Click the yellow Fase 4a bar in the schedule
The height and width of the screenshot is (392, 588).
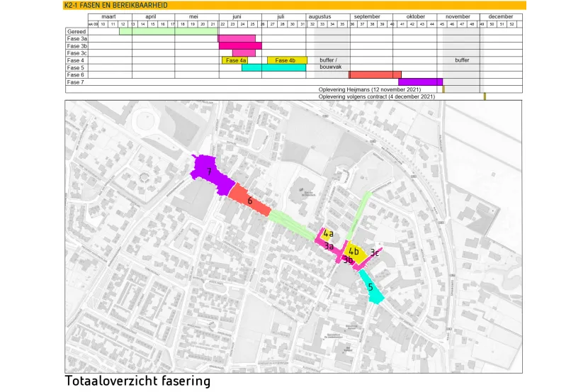(234, 60)
